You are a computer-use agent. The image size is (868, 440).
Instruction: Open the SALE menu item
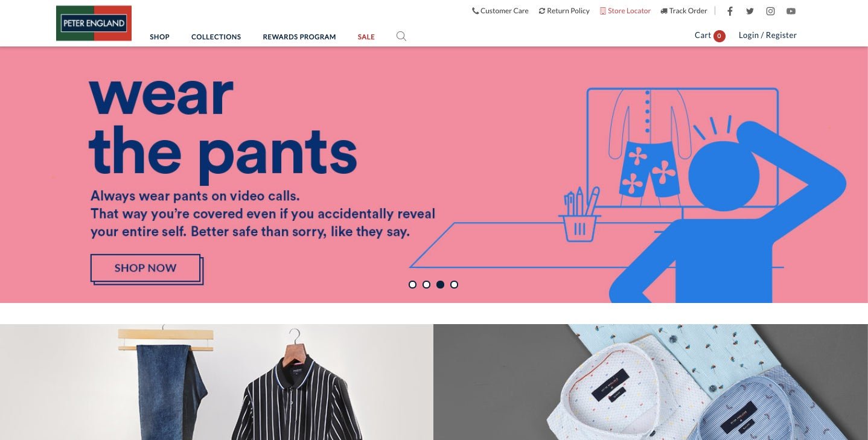pos(366,37)
